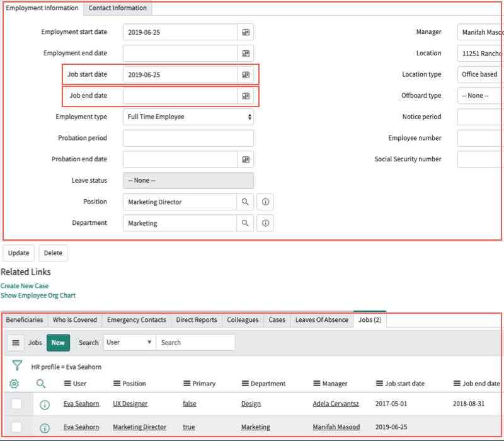
Task: Open Manager column options menu
Action: coord(317,384)
